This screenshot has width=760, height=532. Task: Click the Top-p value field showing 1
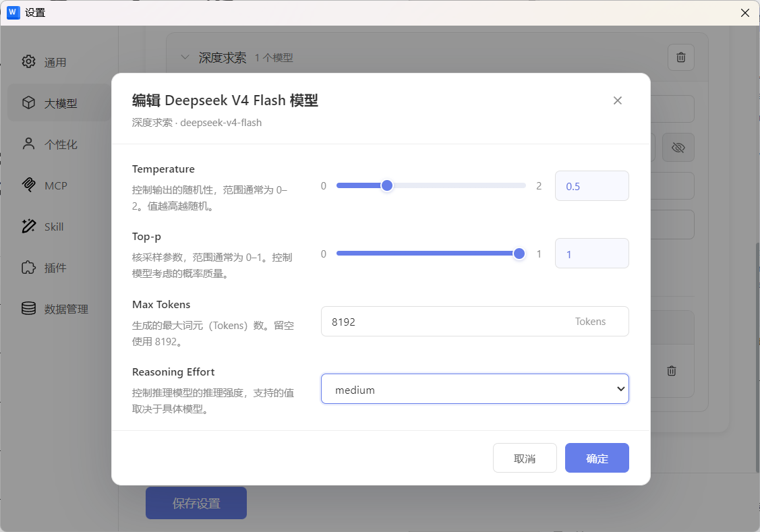click(592, 254)
